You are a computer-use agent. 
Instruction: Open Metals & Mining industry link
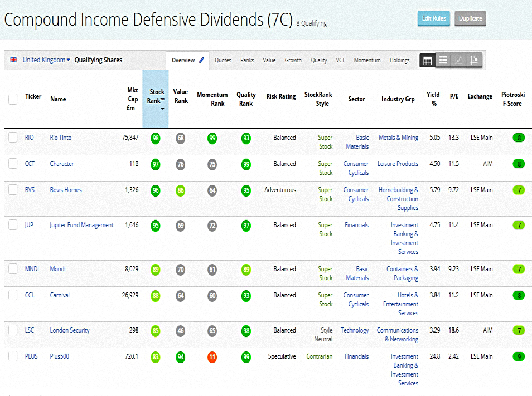click(398, 138)
